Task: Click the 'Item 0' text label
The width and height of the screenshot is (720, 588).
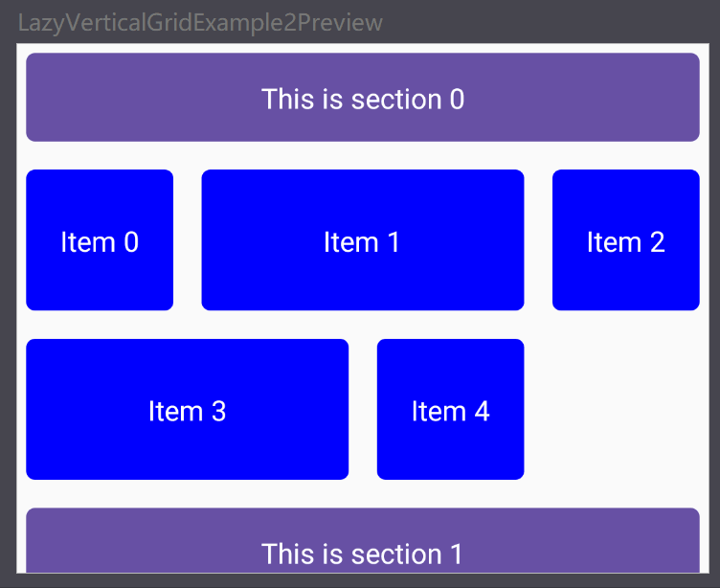Action: (100, 242)
